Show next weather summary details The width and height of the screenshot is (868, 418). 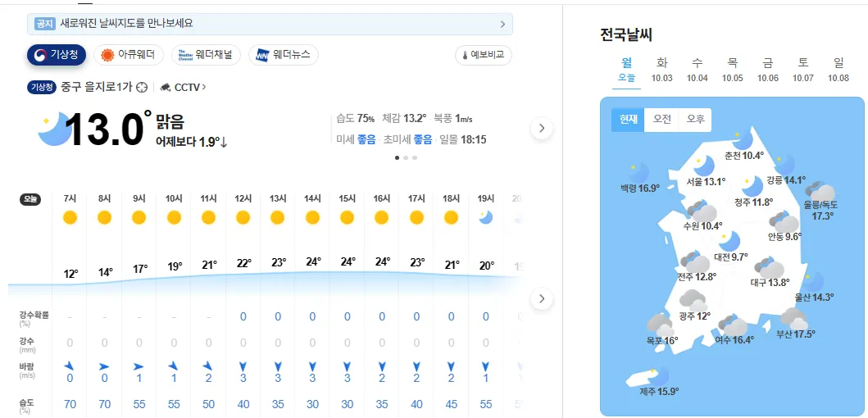pos(541,129)
